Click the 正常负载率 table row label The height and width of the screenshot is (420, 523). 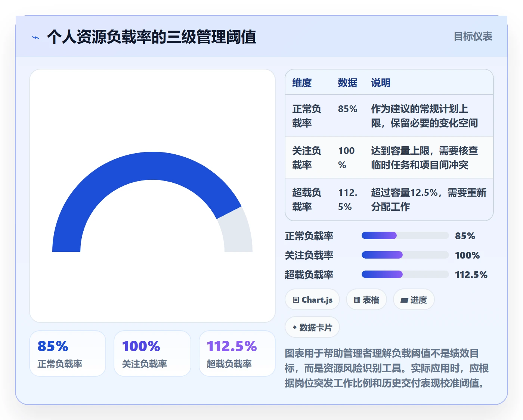[307, 116]
